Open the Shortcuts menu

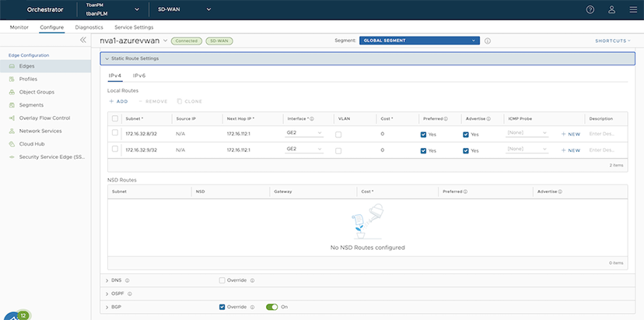(x=613, y=40)
